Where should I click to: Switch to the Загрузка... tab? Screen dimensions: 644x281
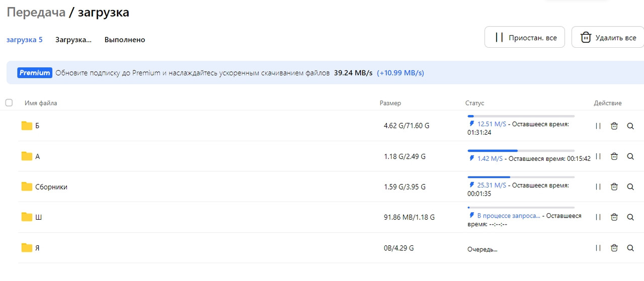73,40
